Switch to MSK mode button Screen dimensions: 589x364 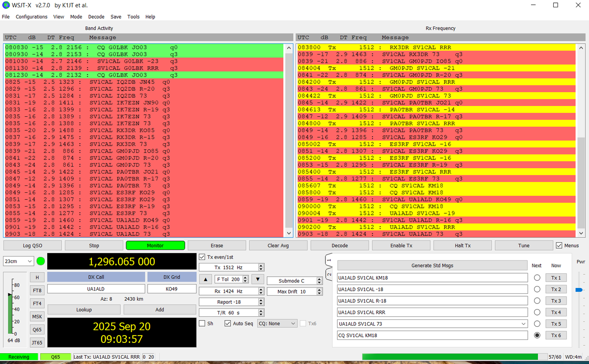click(x=37, y=316)
